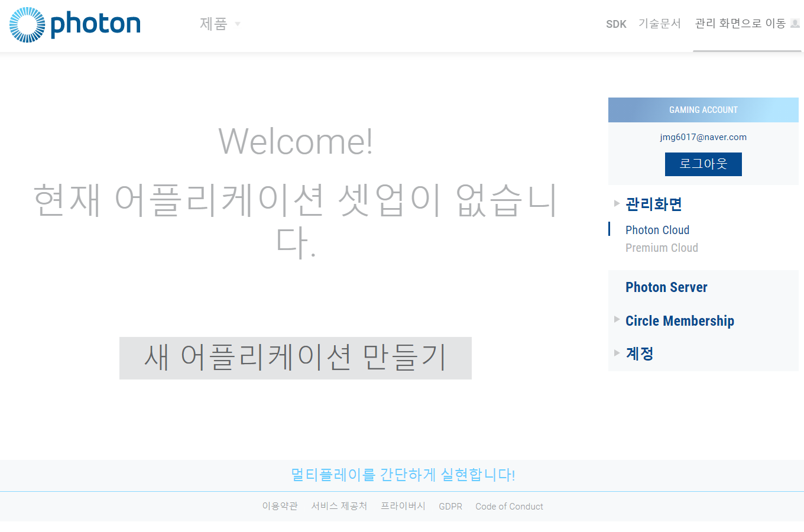The width and height of the screenshot is (804, 532).
Task: Open the 이용약관 terms link
Action: coord(280,506)
